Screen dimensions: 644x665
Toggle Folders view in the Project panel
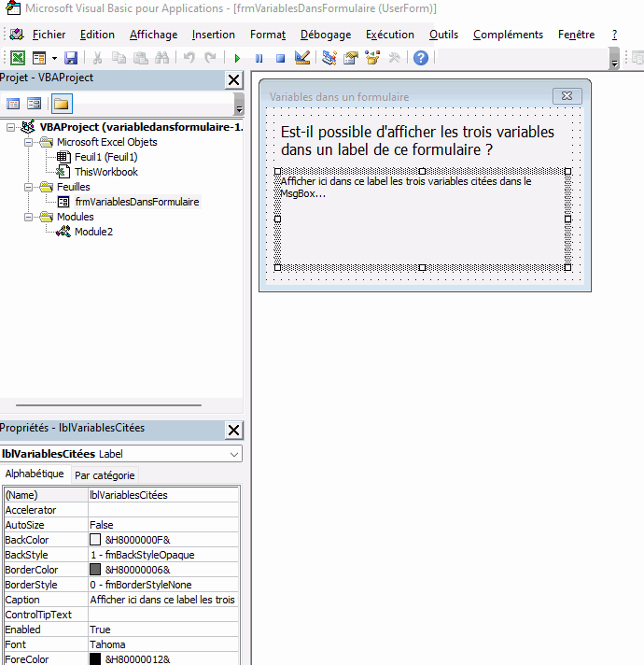(61, 104)
